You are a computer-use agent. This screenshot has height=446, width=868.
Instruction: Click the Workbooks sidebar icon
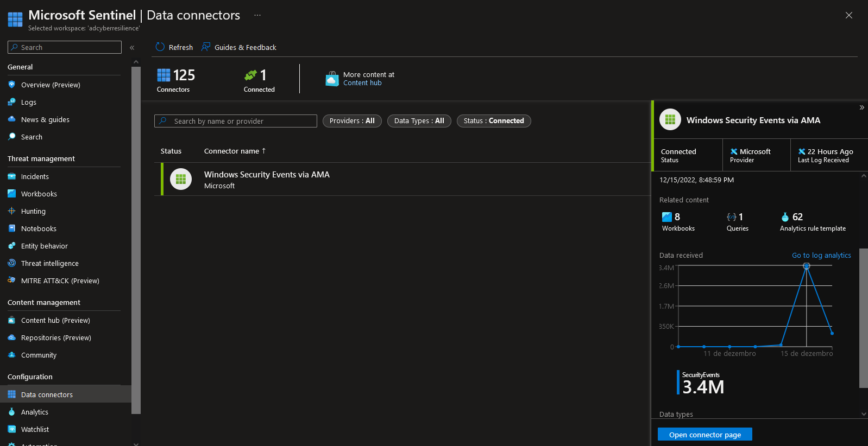coord(12,194)
